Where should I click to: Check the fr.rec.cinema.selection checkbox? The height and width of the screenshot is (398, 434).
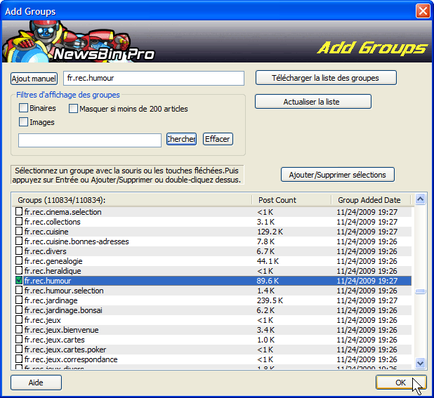(19, 211)
